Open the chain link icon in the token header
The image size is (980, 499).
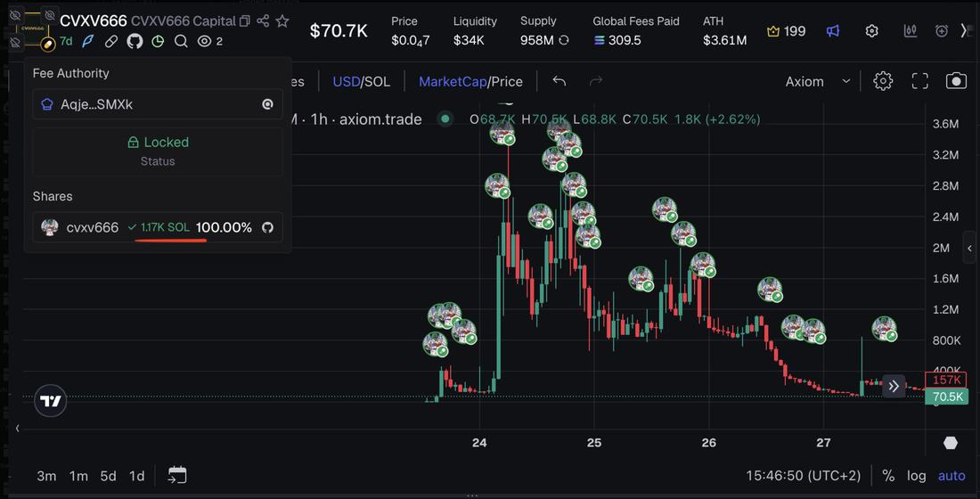click(x=110, y=41)
